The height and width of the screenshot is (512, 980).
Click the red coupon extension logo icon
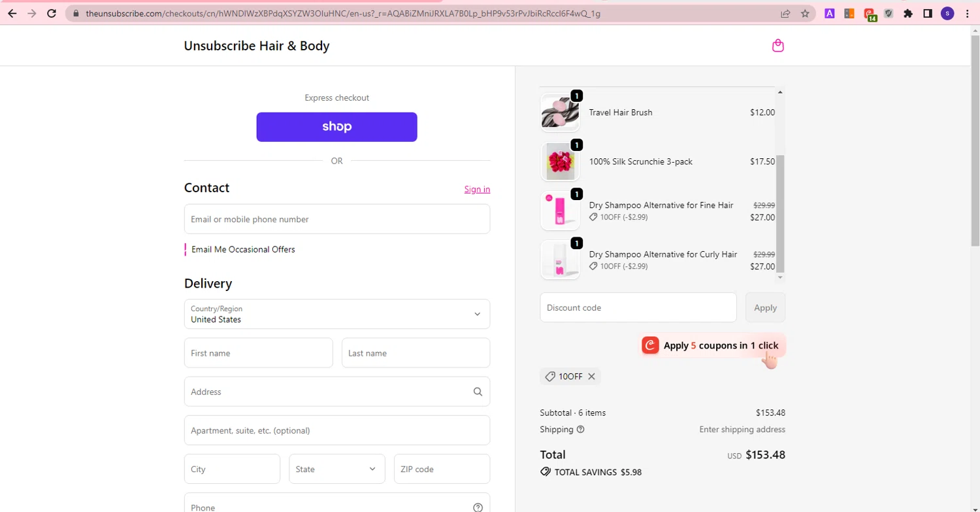pyautogui.click(x=650, y=345)
